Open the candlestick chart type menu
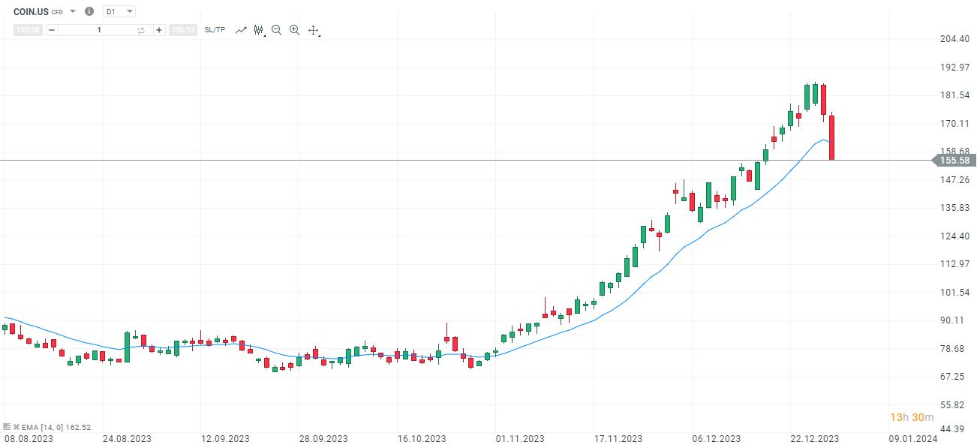 tap(259, 30)
